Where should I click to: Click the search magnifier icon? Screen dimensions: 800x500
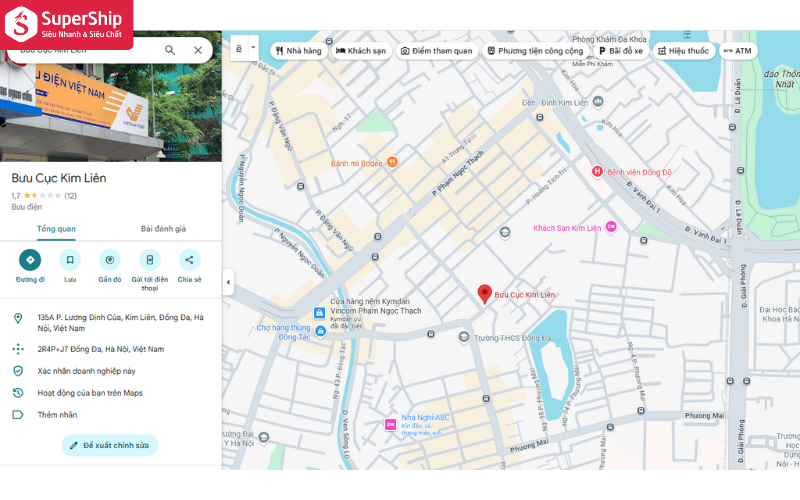tap(170, 50)
